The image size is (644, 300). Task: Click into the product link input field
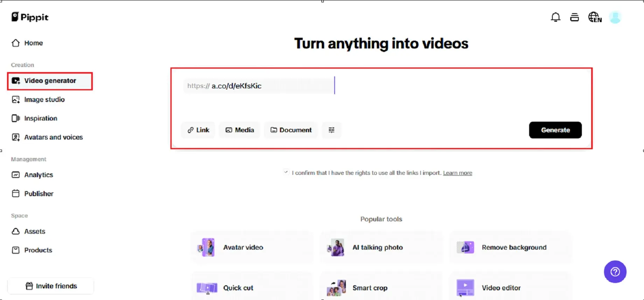[259, 86]
